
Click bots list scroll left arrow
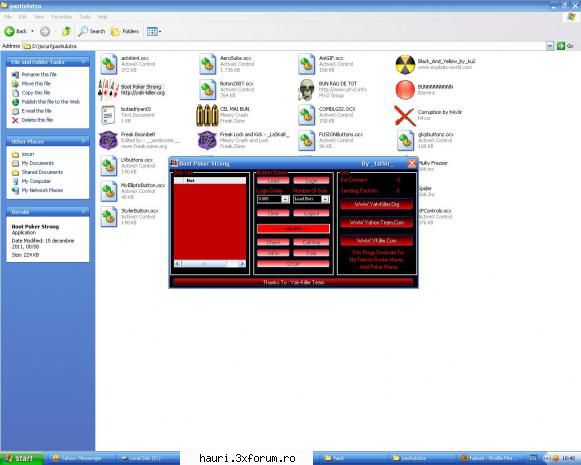(178, 263)
